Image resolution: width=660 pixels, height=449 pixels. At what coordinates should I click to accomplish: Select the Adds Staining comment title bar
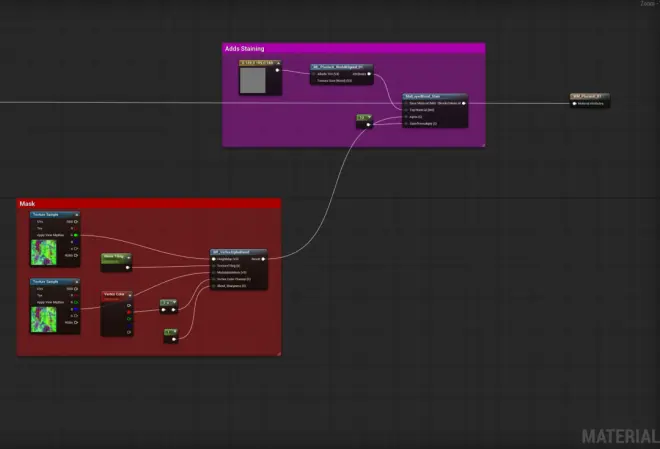(354, 48)
